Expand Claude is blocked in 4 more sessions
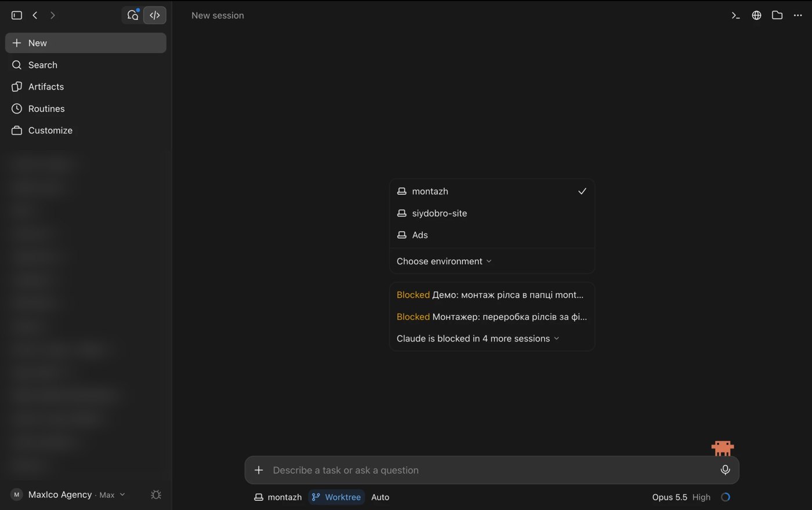812x510 pixels. 478,338
